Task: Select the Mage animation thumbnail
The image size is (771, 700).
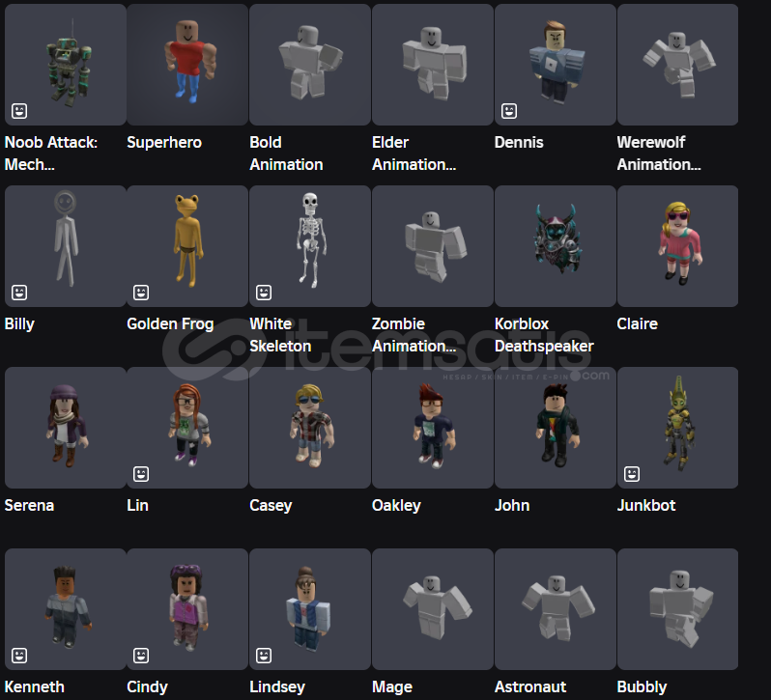Action: coord(433,609)
